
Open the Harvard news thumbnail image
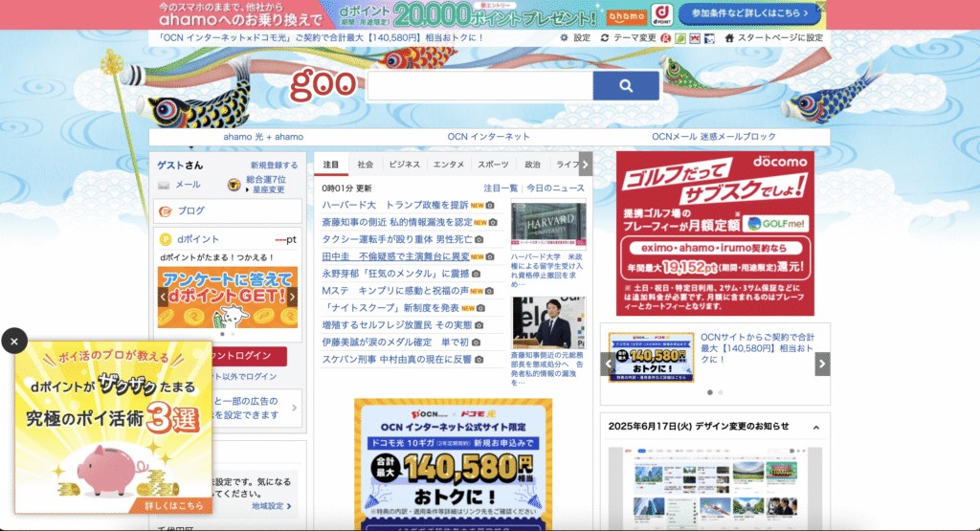547,225
